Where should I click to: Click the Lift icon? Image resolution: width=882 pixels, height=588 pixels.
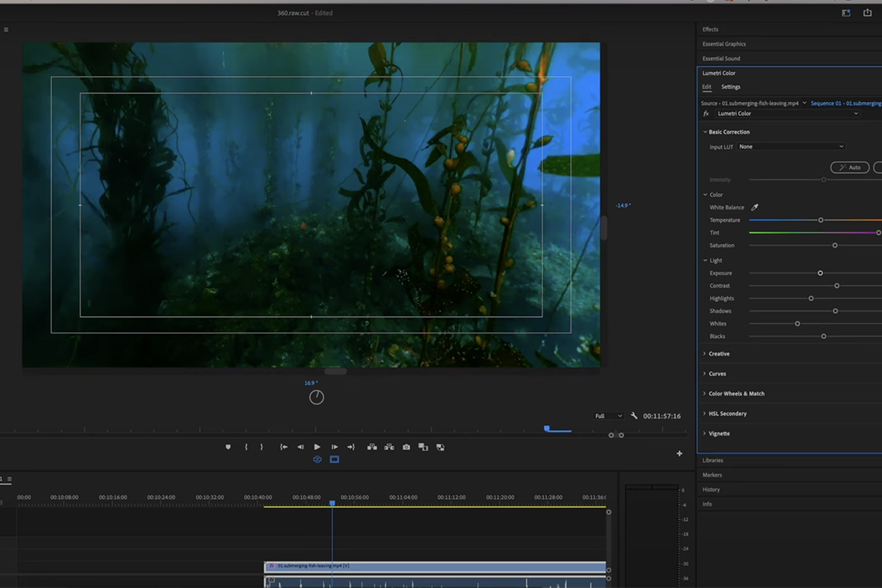pos(372,447)
